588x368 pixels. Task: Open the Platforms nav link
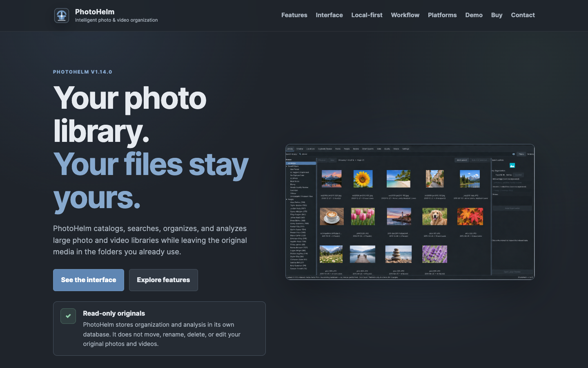(442, 15)
